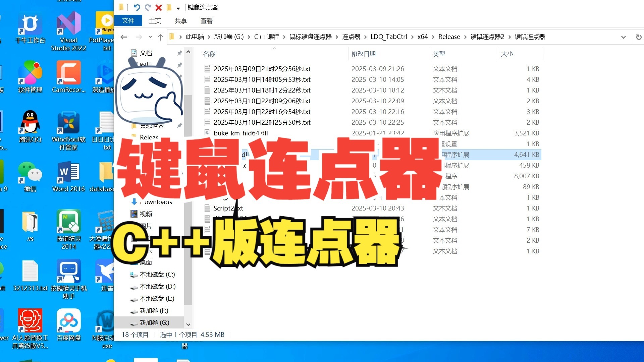Select file 2025年03月10日22时16分54秒.txt
Viewport: 644px width, 362px height.
tap(262, 112)
